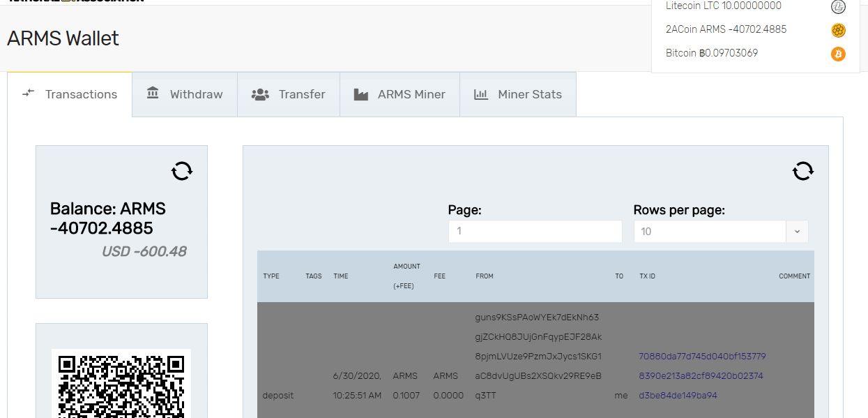
Task: Focus the Page number input
Action: (535, 231)
